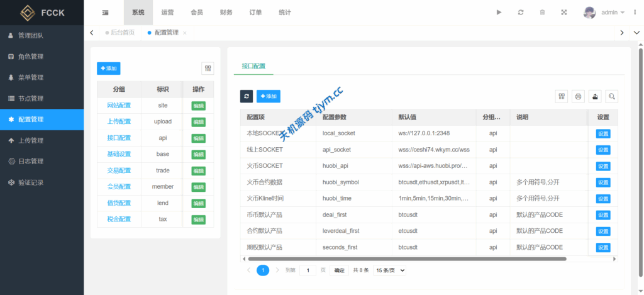Switch to the 统计 top menu
Viewport: 644px width, 295px height.
tap(285, 13)
